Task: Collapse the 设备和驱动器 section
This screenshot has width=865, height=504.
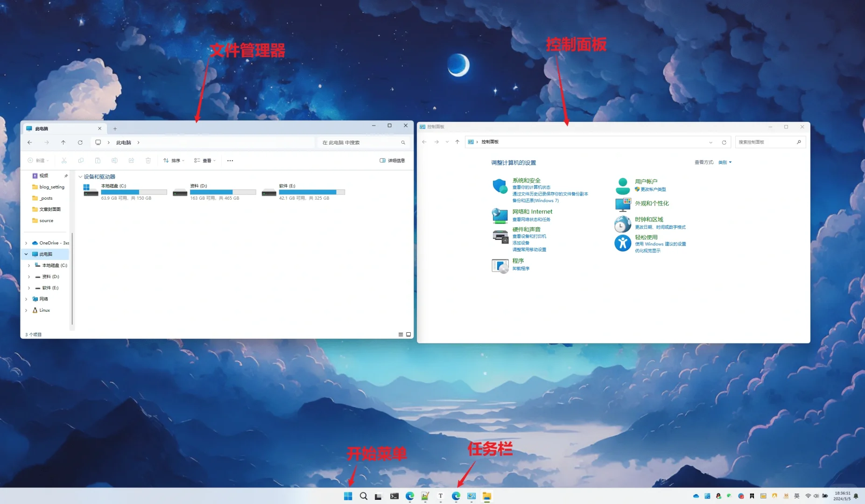Action: point(80,176)
